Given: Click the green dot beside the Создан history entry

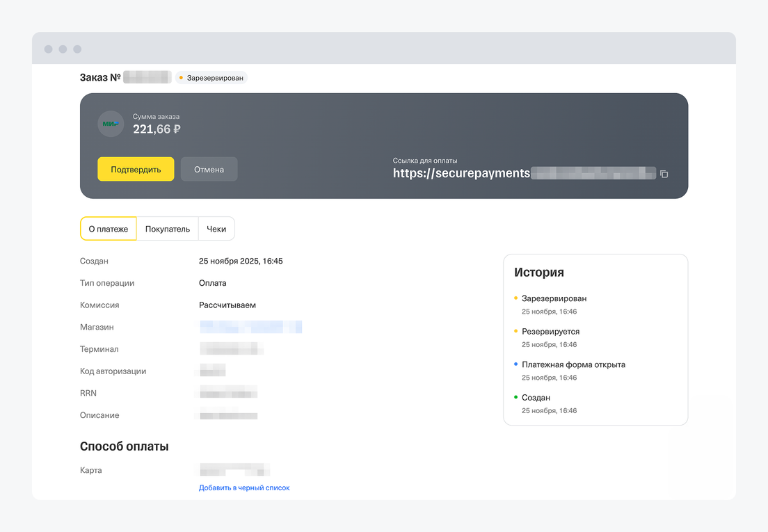Looking at the screenshot, I should (515, 398).
